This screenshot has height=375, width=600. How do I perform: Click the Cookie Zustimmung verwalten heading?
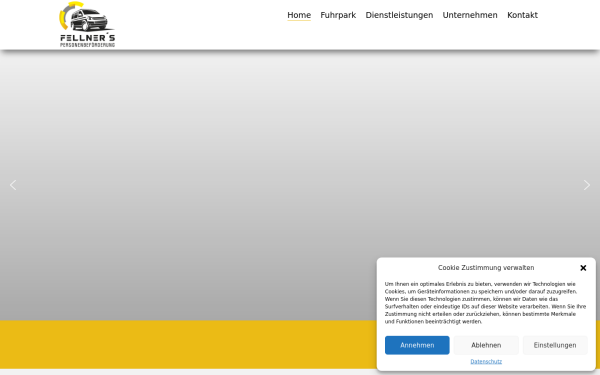point(486,268)
